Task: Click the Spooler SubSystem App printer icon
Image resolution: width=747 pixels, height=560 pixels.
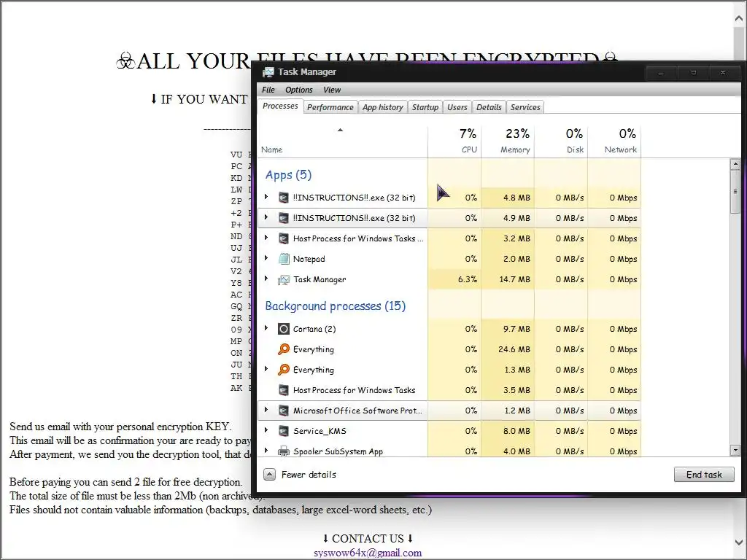Action: (x=284, y=451)
